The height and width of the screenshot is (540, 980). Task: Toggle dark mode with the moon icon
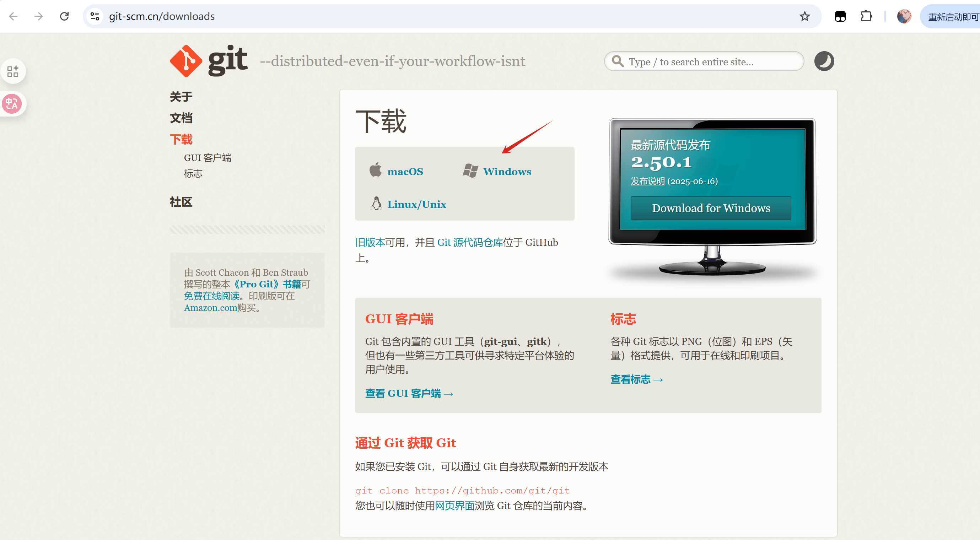pyautogui.click(x=824, y=61)
